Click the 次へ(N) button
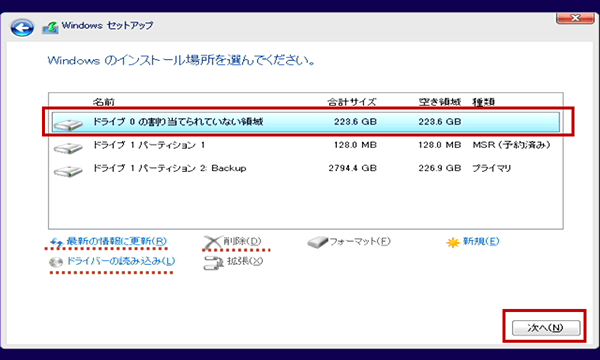Screen dimensions: 600x360 click(x=546, y=328)
